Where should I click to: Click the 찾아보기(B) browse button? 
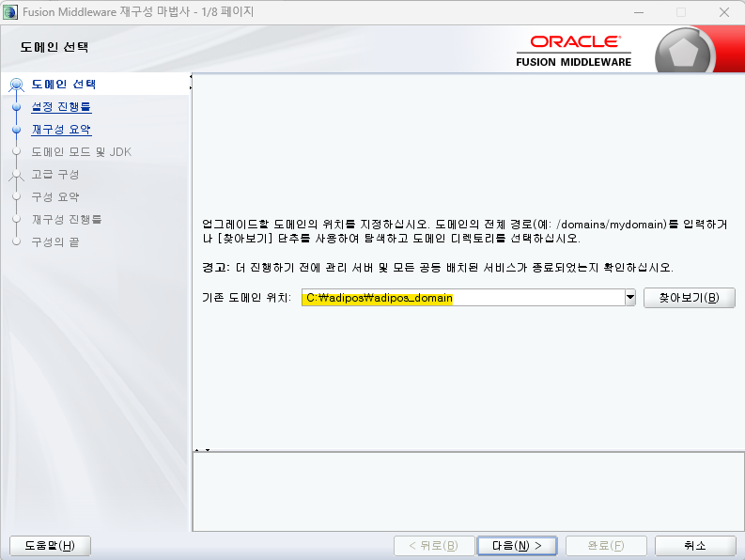pyautogui.click(x=689, y=298)
